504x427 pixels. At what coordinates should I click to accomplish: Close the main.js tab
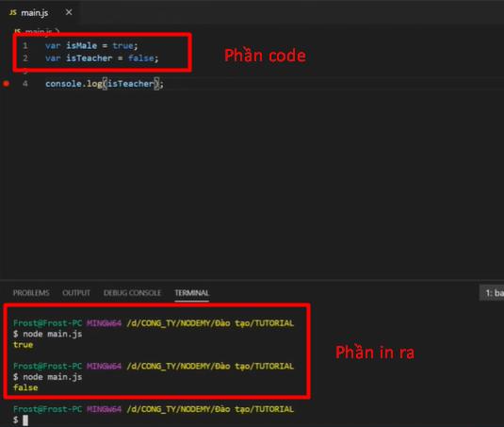pyautogui.click(x=69, y=12)
